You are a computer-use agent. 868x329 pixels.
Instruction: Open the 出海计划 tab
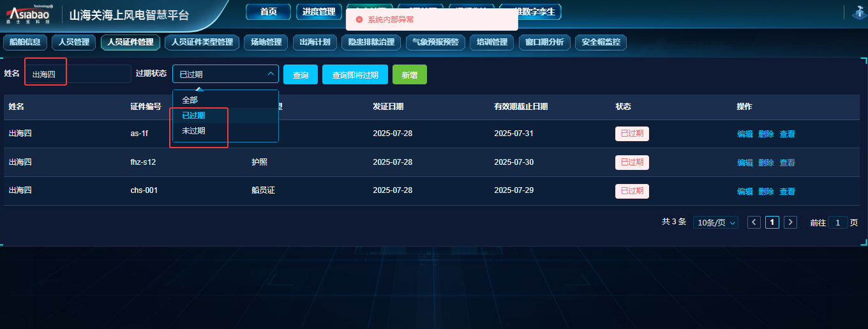[x=315, y=42]
